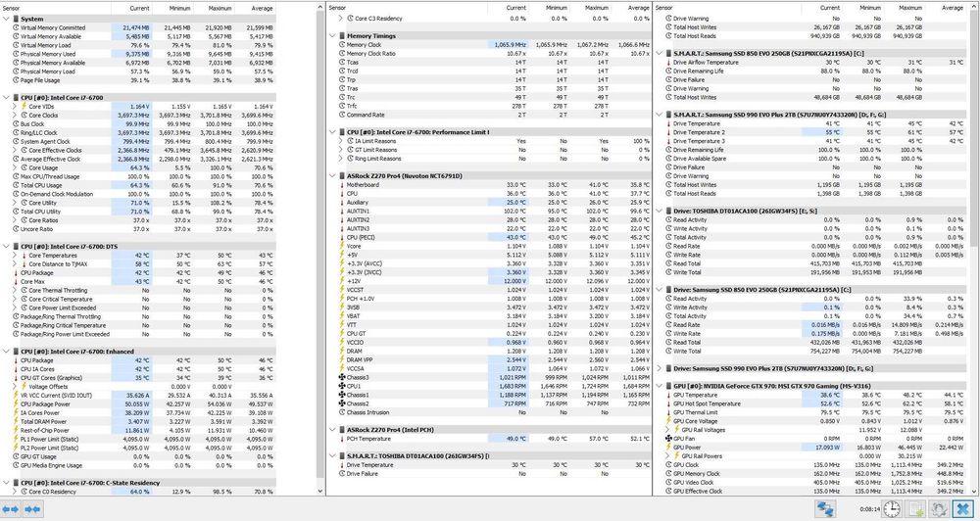Click the lightning icon next to +12V
The height and width of the screenshot is (521, 980).
point(341,281)
